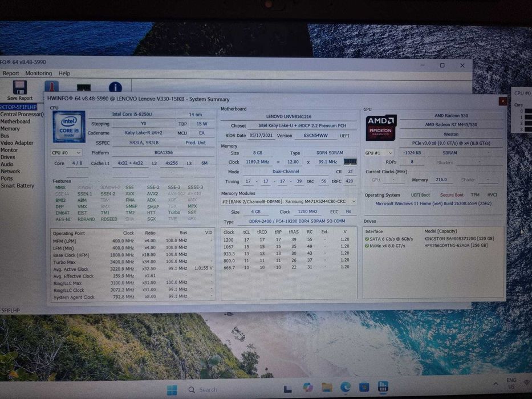Image resolution: width=532 pixels, height=399 pixels.
Task: Click the HWiNFO taskbar icon
Action: (383, 386)
